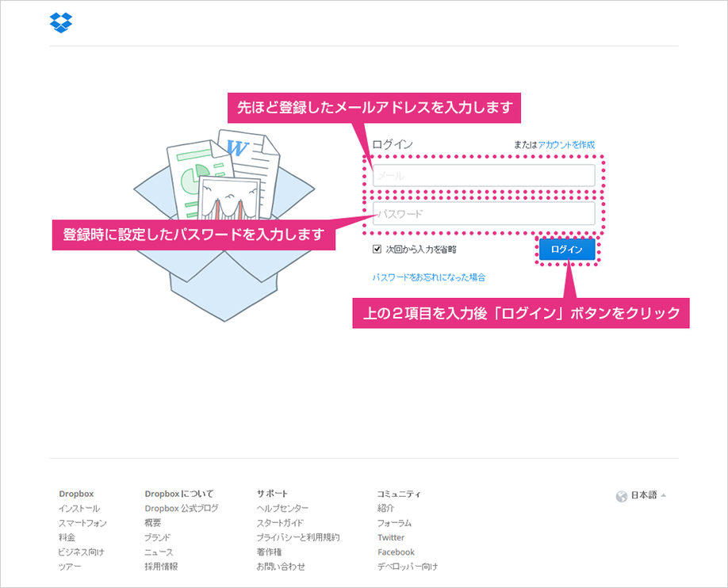Open the スマートフォン footer link
Viewport: 728px width, 588px height.
pos(82,523)
